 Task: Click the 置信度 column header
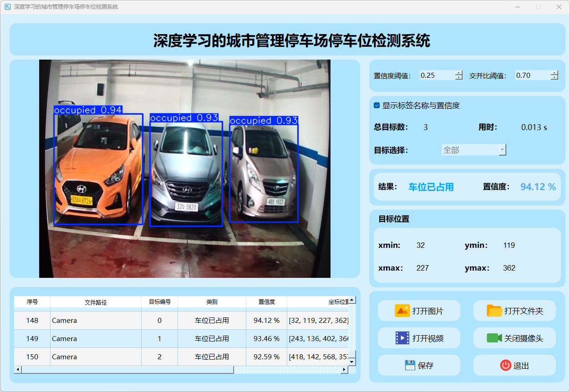point(266,302)
